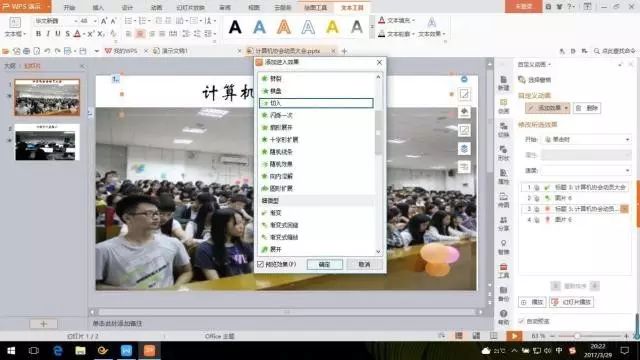Open the 属性 side panel icon
This screenshot has height=360, width=640.
[x=503, y=177]
